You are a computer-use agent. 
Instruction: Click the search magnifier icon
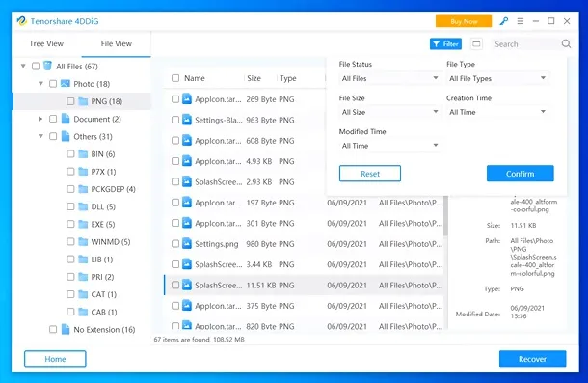(x=566, y=44)
